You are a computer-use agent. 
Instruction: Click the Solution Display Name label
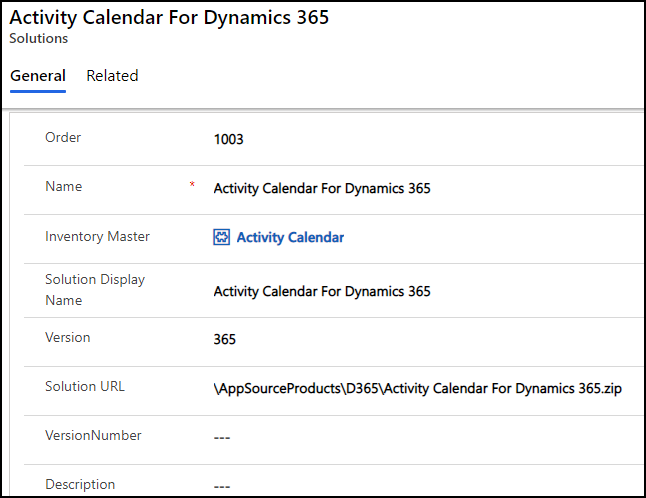click(95, 289)
